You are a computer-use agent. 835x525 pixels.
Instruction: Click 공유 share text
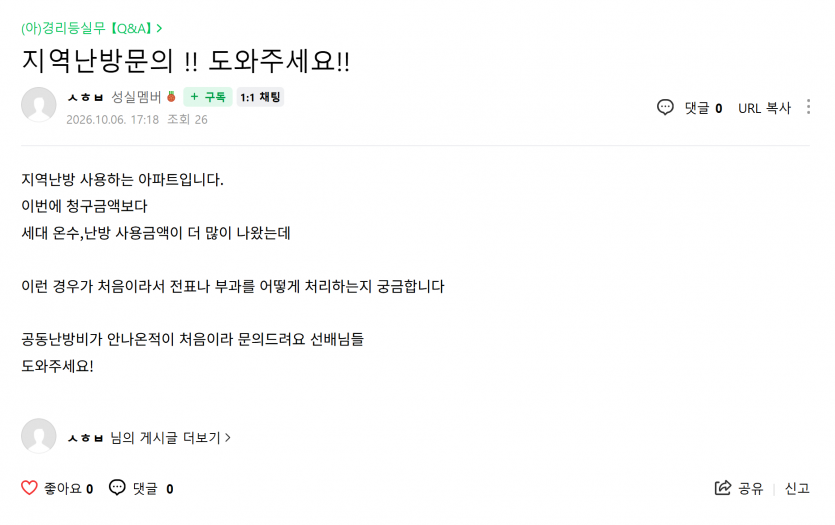[751, 488]
